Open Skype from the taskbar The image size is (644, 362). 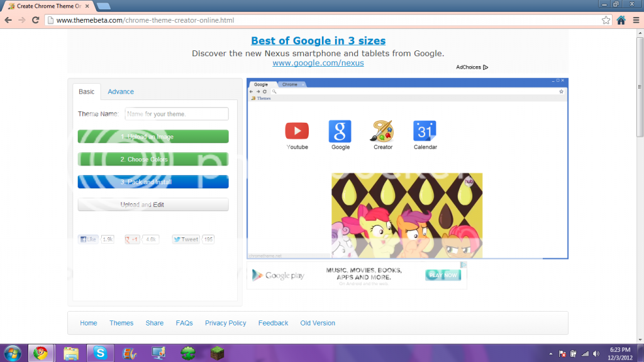click(100, 353)
